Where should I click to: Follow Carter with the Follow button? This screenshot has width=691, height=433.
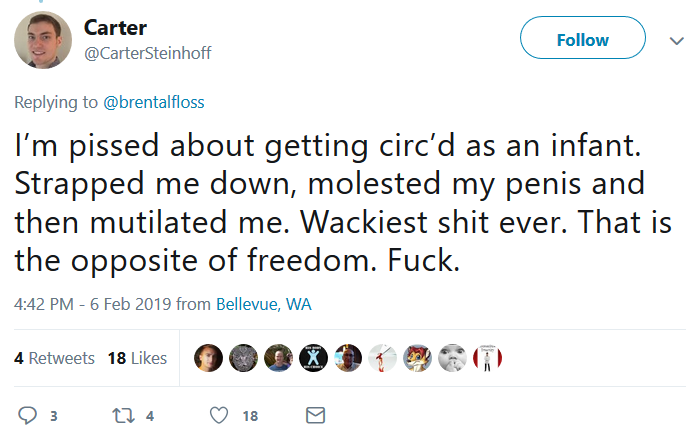[x=582, y=40]
